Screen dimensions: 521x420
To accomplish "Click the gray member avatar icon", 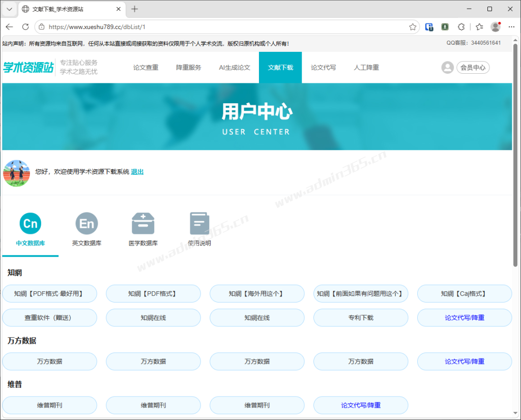I will (448, 68).
